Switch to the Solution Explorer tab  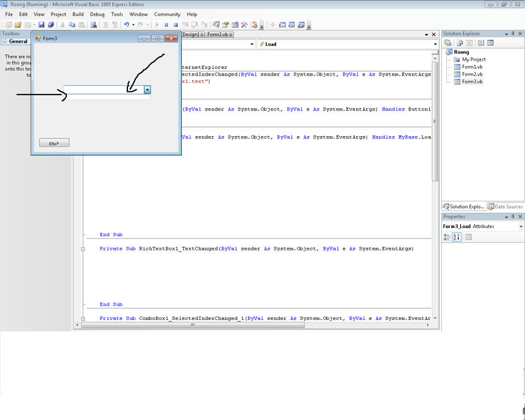pyautogui.click(x=464, y=207)
